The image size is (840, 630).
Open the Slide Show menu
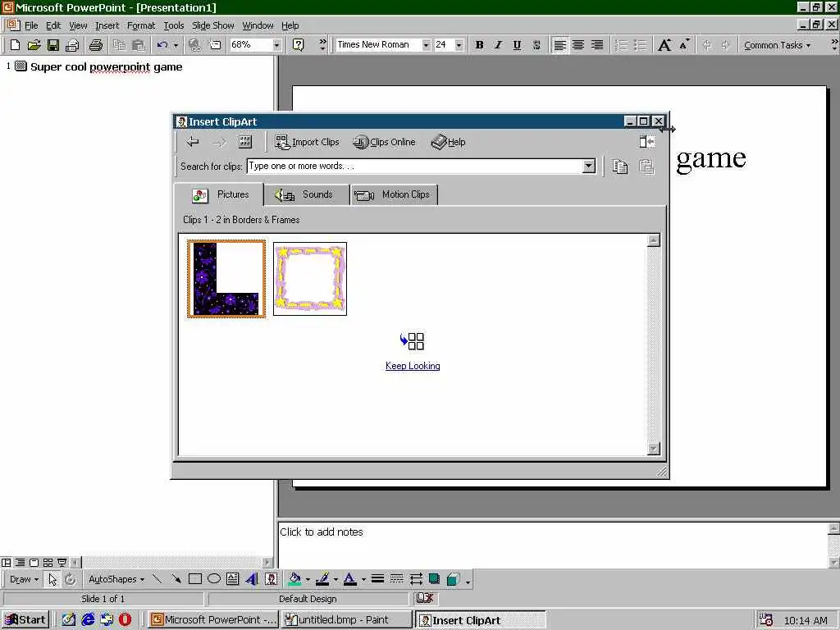pyautogui.click(x=212, y=25)
